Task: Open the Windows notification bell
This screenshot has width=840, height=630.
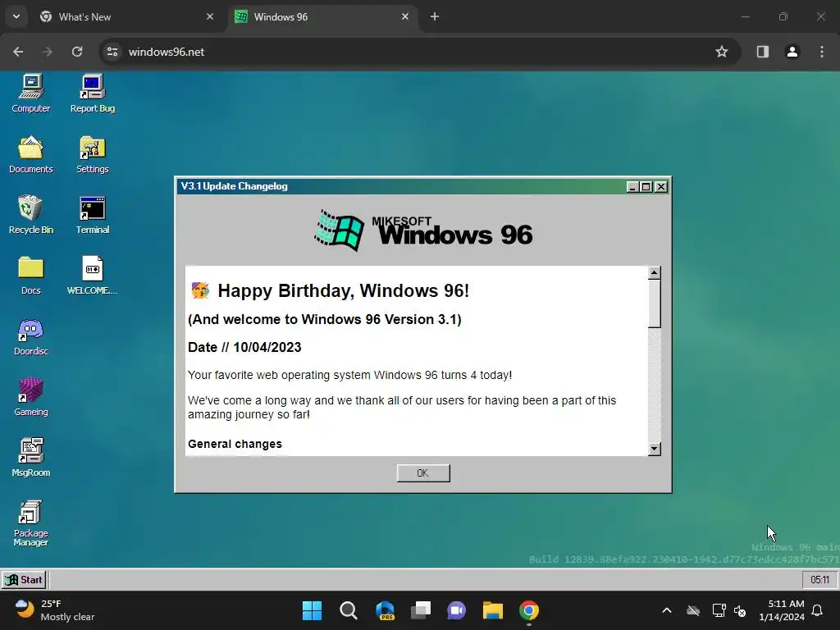Action: tap(818, 610)
